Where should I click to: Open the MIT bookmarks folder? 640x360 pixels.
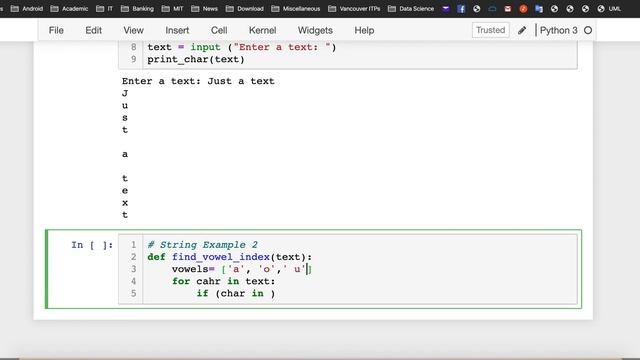[172, 9]
